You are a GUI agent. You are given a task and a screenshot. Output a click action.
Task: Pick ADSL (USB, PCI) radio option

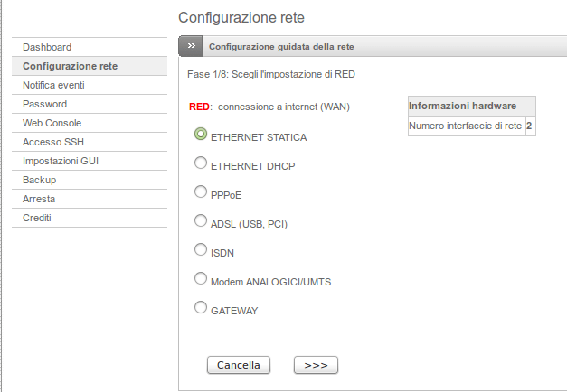point(201,220)
